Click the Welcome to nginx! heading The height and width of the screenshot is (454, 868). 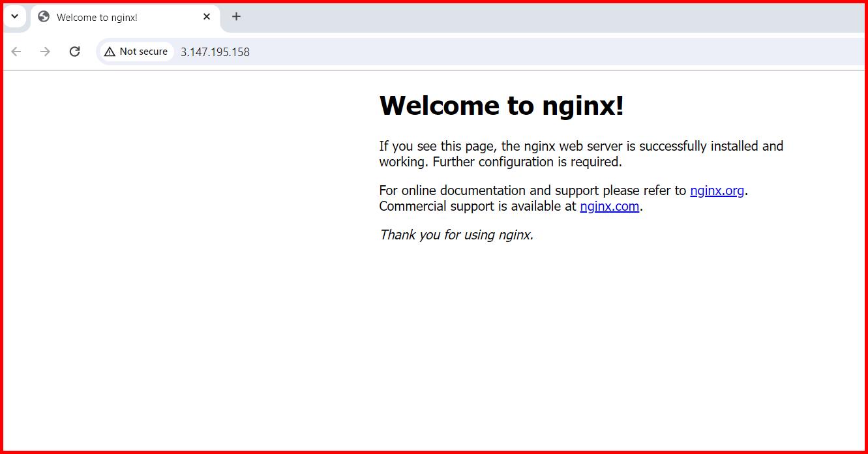[x=501, y=105]
